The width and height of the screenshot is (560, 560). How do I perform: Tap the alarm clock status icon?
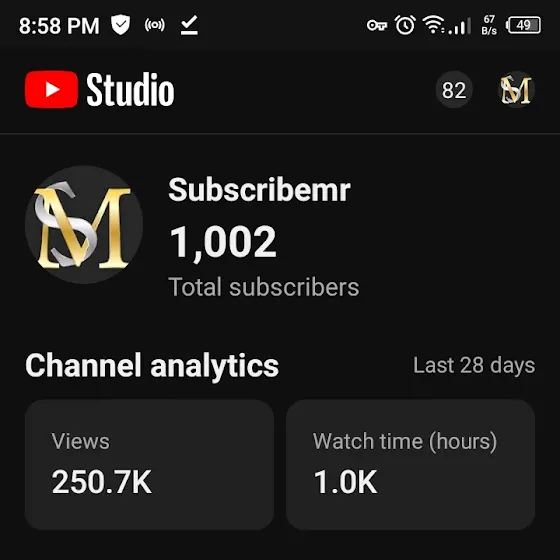point(405,25)
